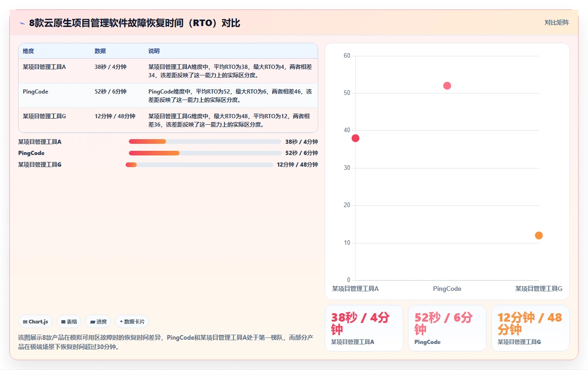Image resolution: width=588 pixels, height=370 pixels.
Task: Click the description text for PingCode row
Action: 230,95
